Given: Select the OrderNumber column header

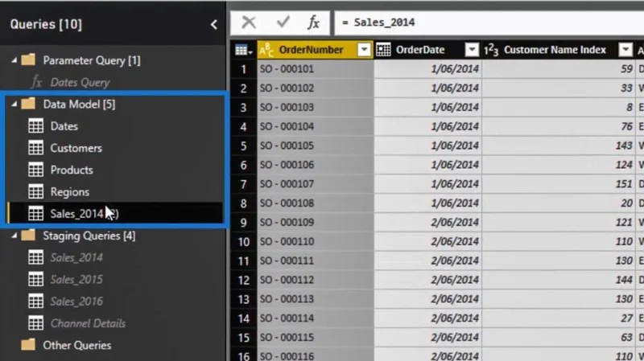Looking at the screenshot, I should [315, 50].
